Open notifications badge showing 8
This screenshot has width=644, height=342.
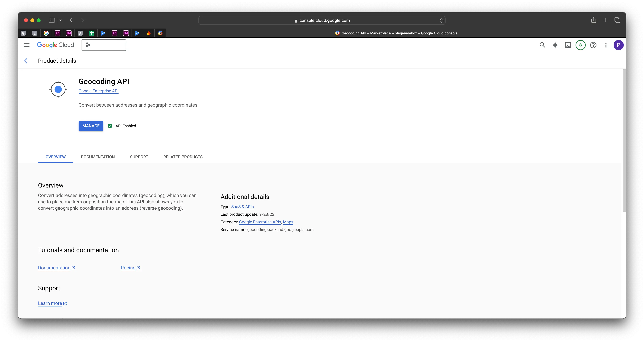pos(580,45)
